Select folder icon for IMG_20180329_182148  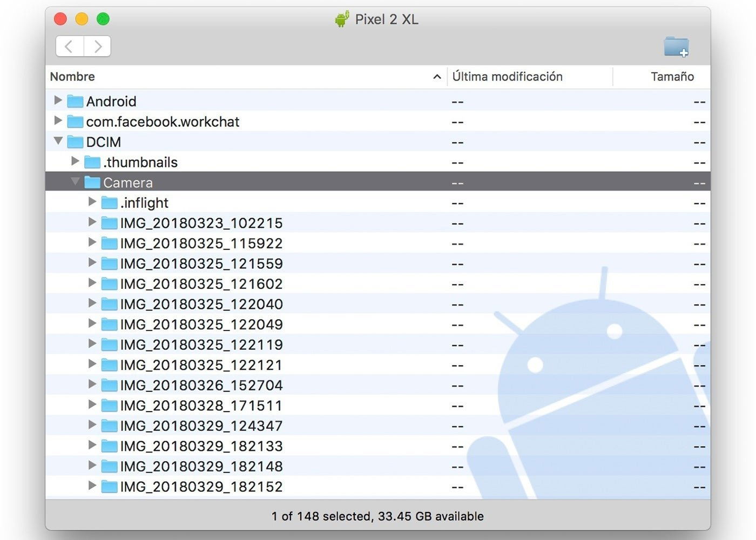(x=110, y=466)
